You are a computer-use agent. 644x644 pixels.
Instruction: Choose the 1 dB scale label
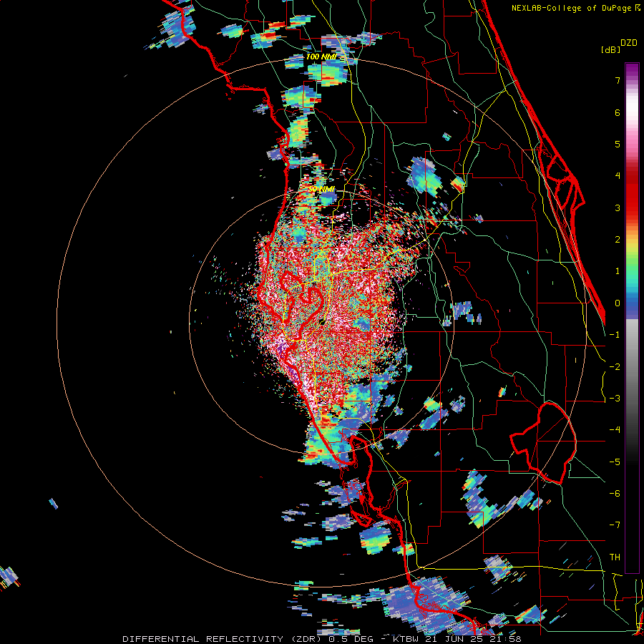[618, 271]
